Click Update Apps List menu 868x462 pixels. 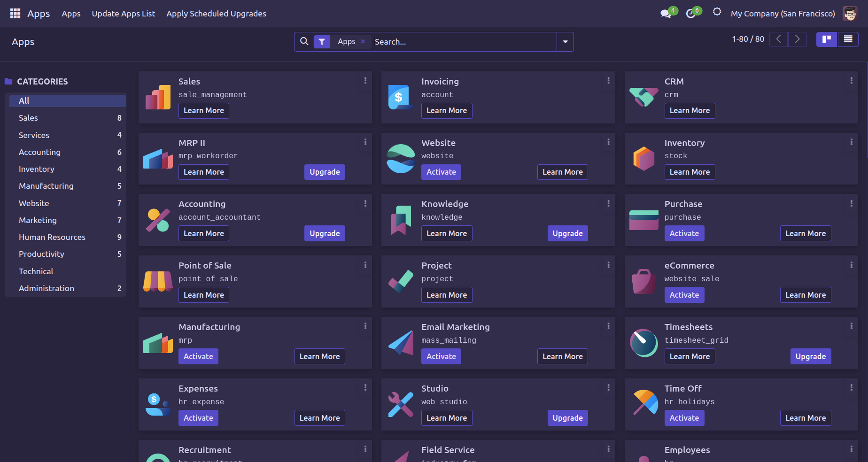(124, 14)
